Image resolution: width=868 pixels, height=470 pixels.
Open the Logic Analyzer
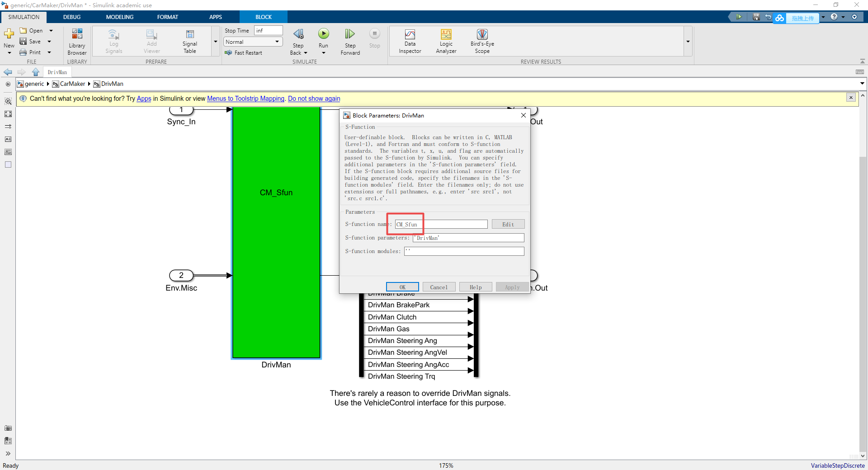click(446, 42)
